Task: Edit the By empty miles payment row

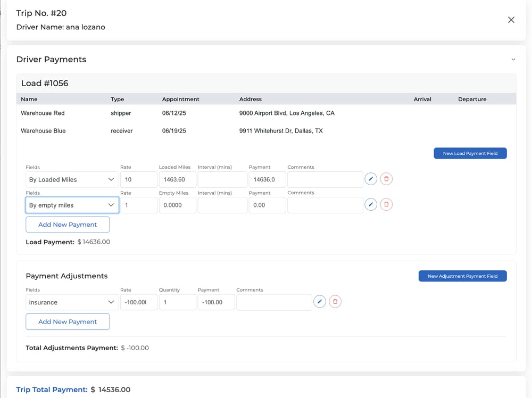Action: (x=371, y=205)
